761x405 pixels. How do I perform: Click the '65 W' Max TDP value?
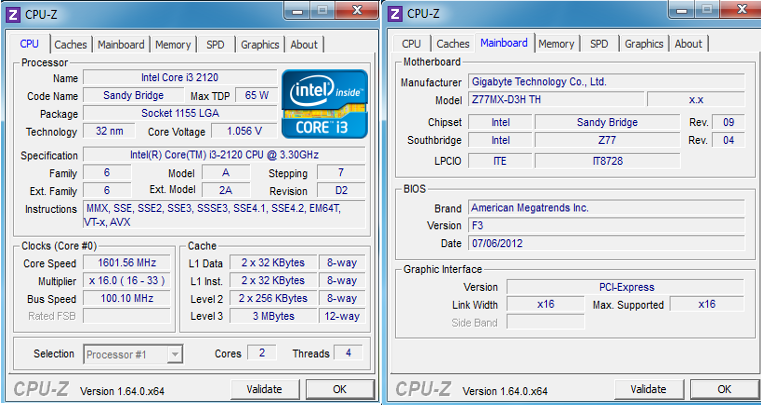click(257, 95)
